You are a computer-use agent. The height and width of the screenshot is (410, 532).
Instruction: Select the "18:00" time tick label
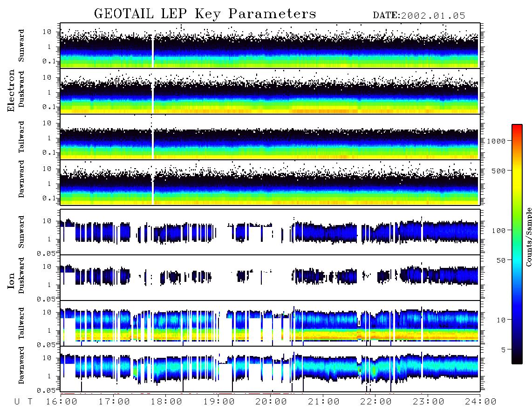coord(167,402)
